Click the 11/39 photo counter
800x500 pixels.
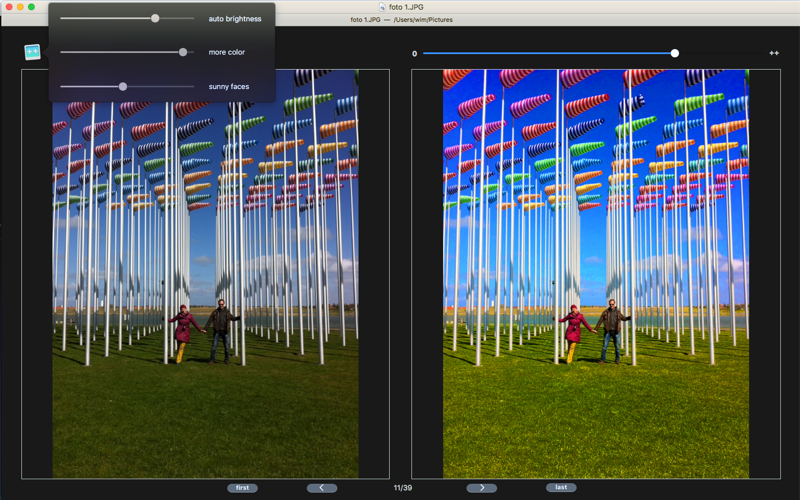point(403,488)
